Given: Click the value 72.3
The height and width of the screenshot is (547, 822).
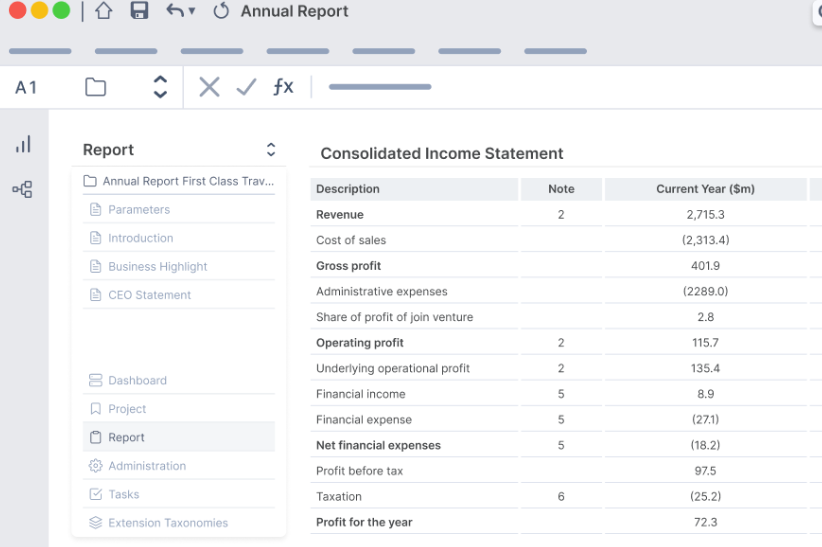Looking at the screenshot, I should (x=705, y=522).
